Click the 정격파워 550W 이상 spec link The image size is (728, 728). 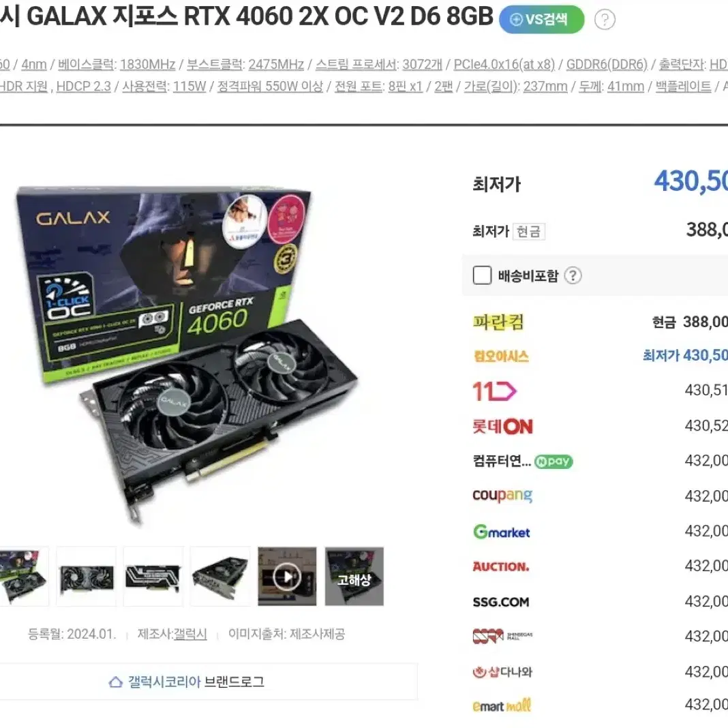coord(270,87)
